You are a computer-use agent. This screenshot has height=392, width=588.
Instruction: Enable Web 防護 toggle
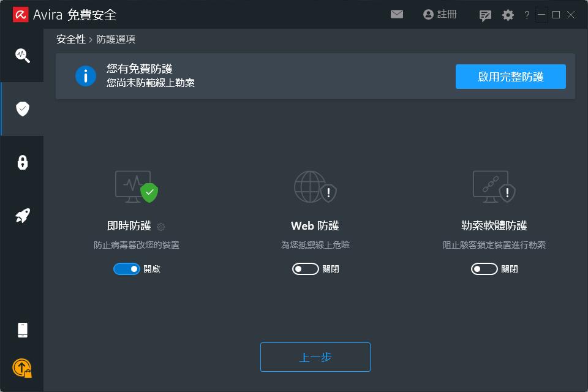(x=306, y=269)
